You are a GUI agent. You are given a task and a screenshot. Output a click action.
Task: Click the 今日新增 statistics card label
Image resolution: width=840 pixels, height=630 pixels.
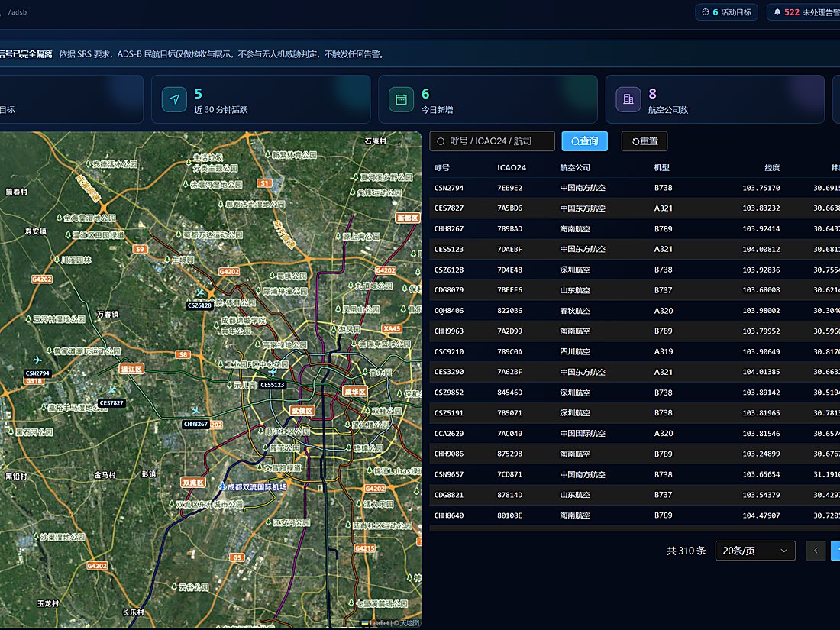coord(437,110)
